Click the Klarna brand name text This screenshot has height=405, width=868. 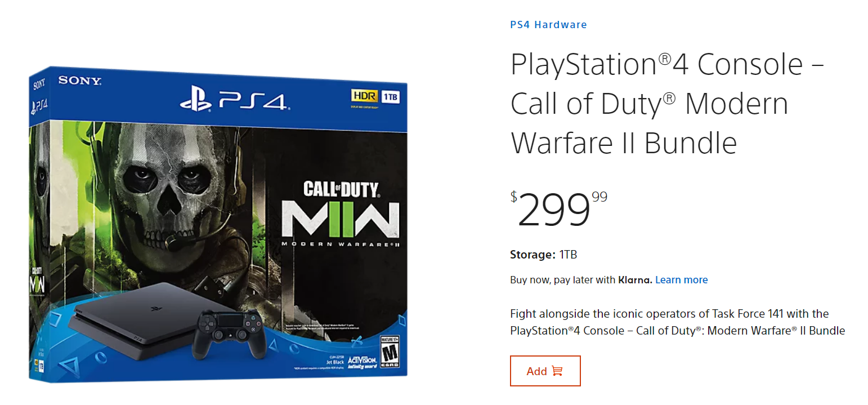[x=636, y=279]
